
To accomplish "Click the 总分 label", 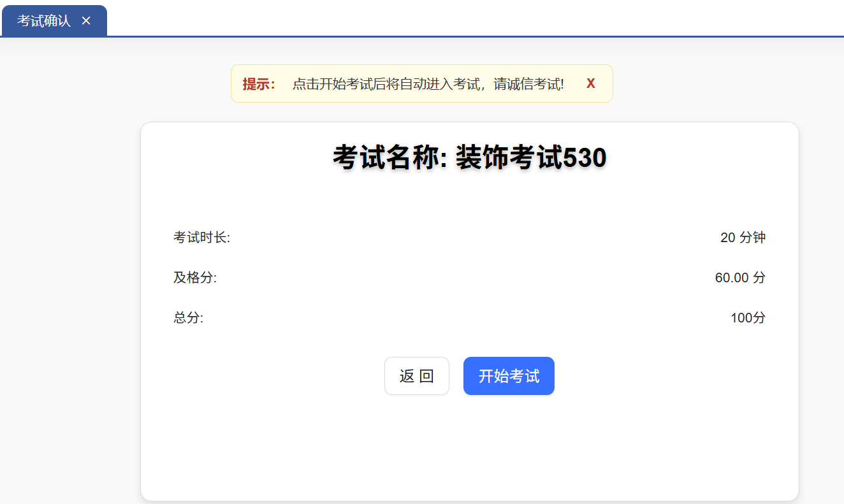I will coord(188,318).
